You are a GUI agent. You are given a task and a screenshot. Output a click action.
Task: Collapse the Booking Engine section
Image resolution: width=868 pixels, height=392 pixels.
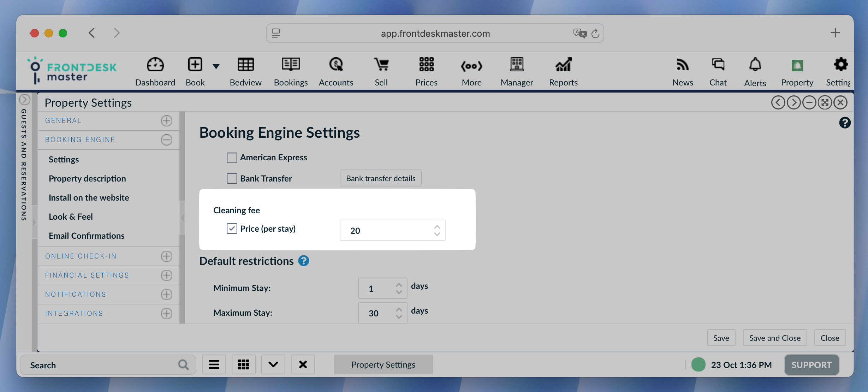[x=167, y=140]
